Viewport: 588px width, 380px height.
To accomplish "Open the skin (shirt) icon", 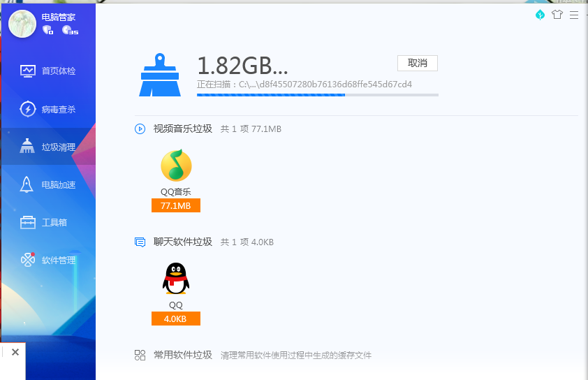I will click(557, 15).
